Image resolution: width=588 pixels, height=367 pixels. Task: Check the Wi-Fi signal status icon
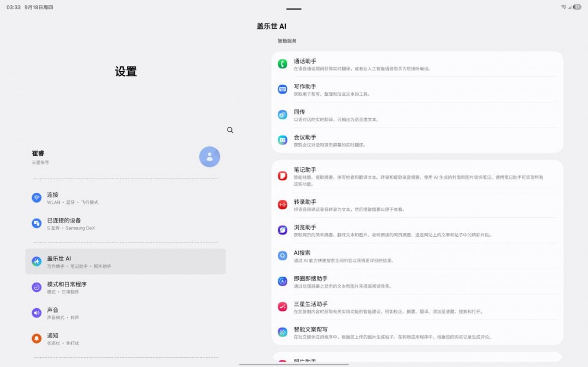[x=563, y=7]
